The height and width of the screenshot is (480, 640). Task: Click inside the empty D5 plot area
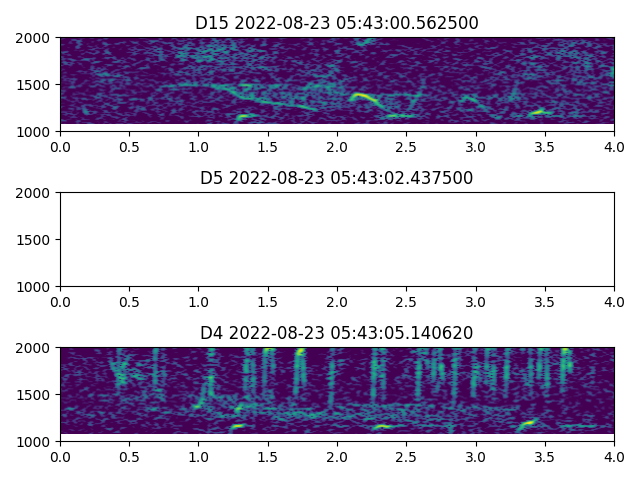click(x=337, y=239)
